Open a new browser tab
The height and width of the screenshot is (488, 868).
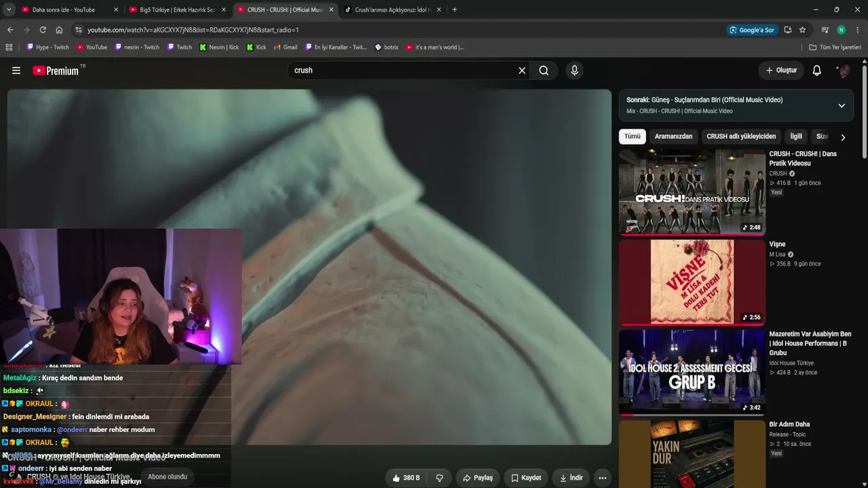(454, 9)
